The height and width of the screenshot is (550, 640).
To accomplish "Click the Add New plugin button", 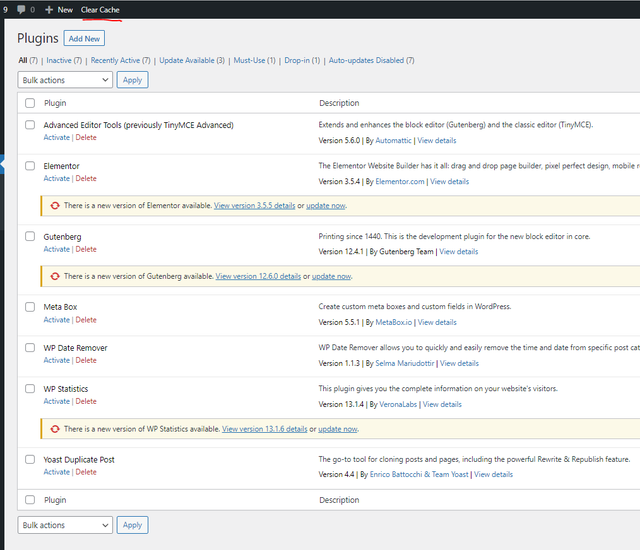I will (84, 38).
